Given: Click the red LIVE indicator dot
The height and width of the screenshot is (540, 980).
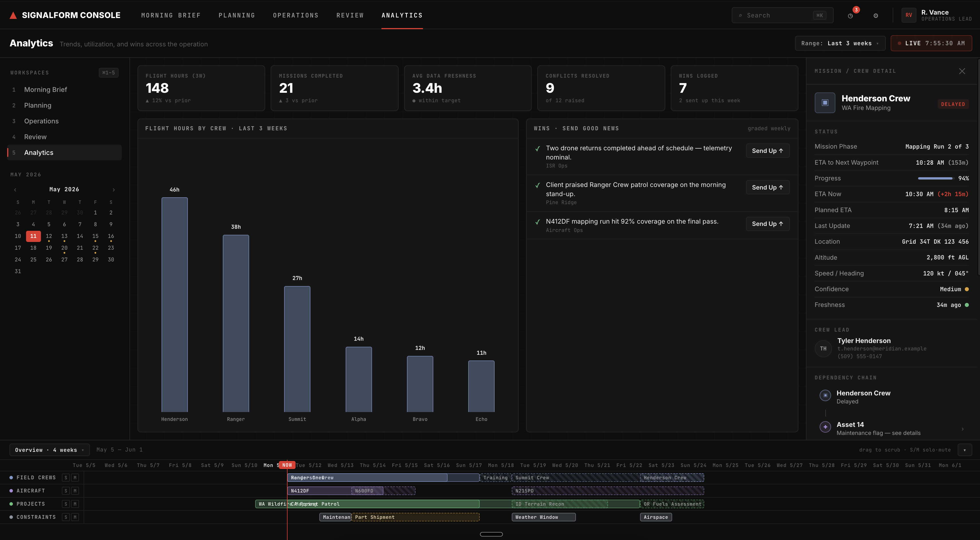Looking at the screenshot, I should tap(899, 43).
